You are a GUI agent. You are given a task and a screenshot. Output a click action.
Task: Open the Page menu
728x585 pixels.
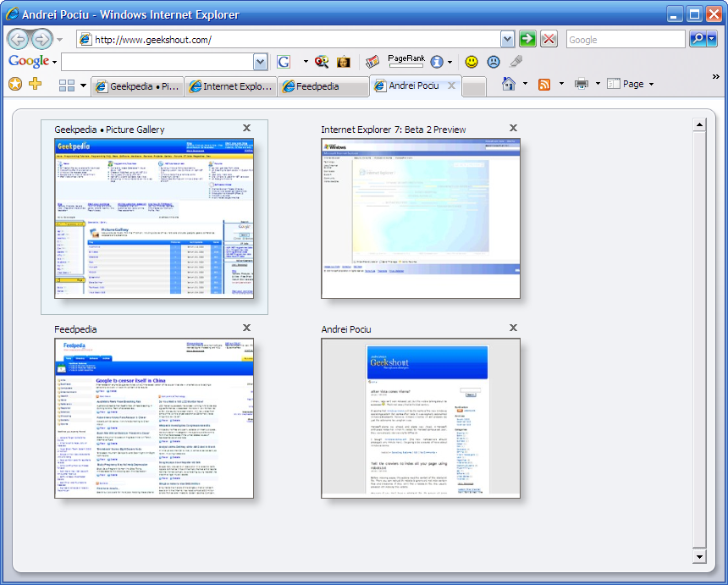click(x=630, y=84)
